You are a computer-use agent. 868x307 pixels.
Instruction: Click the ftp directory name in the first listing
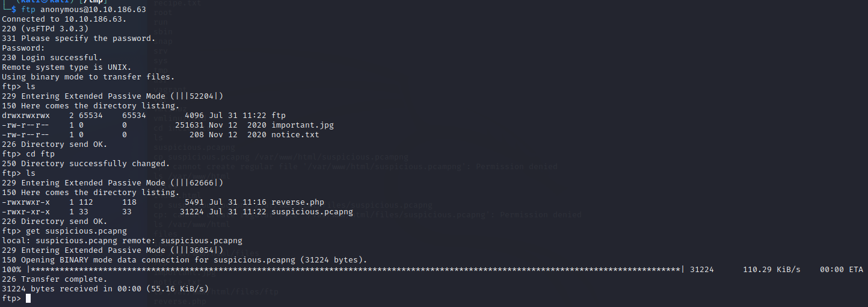coord(278,116)
